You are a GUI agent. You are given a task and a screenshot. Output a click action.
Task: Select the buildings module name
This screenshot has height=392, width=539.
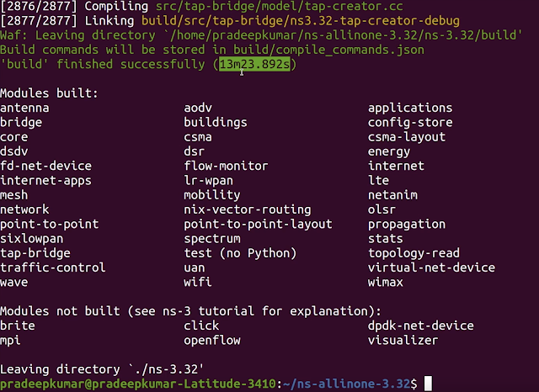click(x=216, y=122)
